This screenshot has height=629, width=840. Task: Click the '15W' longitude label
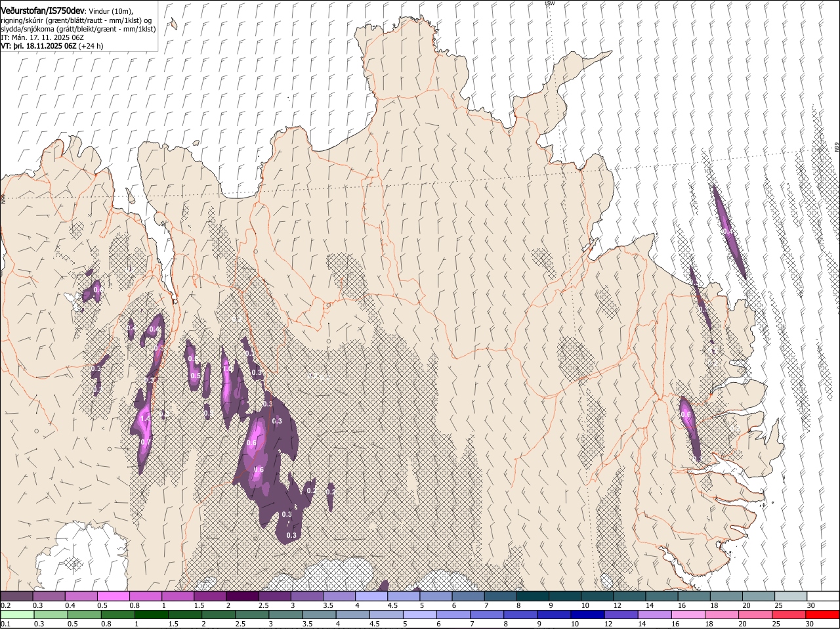(x=550, y=4)
